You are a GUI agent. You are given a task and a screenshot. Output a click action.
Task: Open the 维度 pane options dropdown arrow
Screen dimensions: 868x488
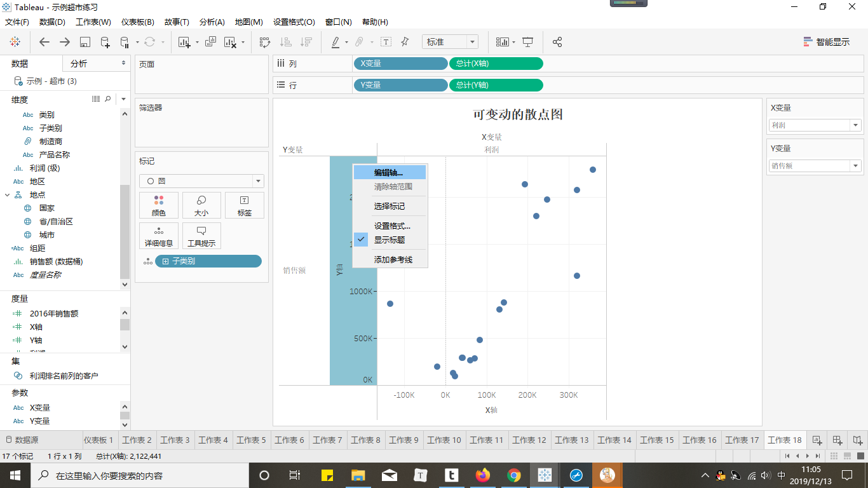point(123,99)
